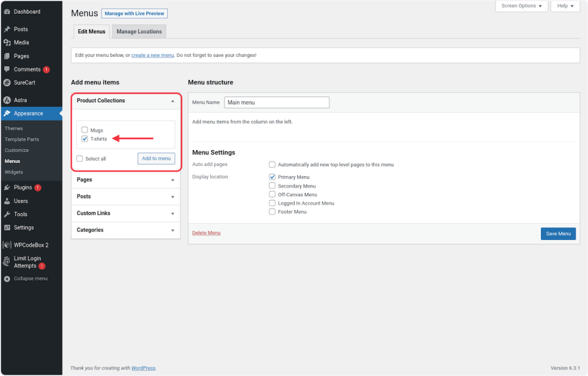588x376 pixels.
Task: Check the Mugs collection checkbox
Action: [x=85, y=130]
